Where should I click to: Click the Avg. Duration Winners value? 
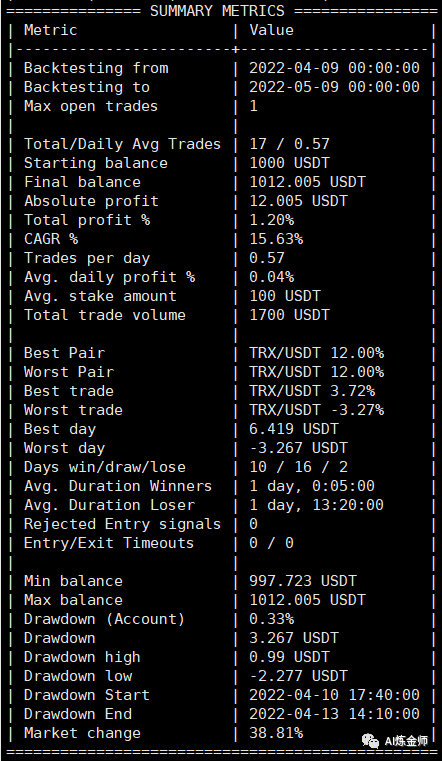[312, 486]
